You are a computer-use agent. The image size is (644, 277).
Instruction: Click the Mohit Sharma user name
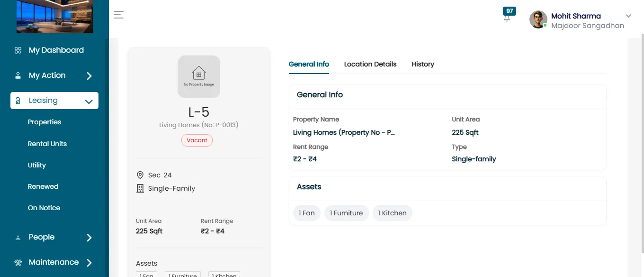pos(576,16)
